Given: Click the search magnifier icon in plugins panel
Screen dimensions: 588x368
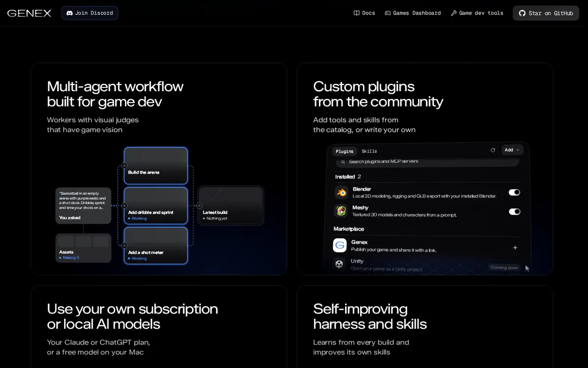Looking at the screenshot, I should pyautogui.click(x=343, y=161).
